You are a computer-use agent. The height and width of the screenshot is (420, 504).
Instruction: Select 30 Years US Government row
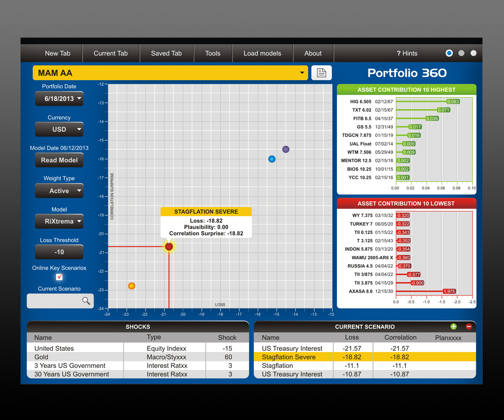[x=138, y=374]
